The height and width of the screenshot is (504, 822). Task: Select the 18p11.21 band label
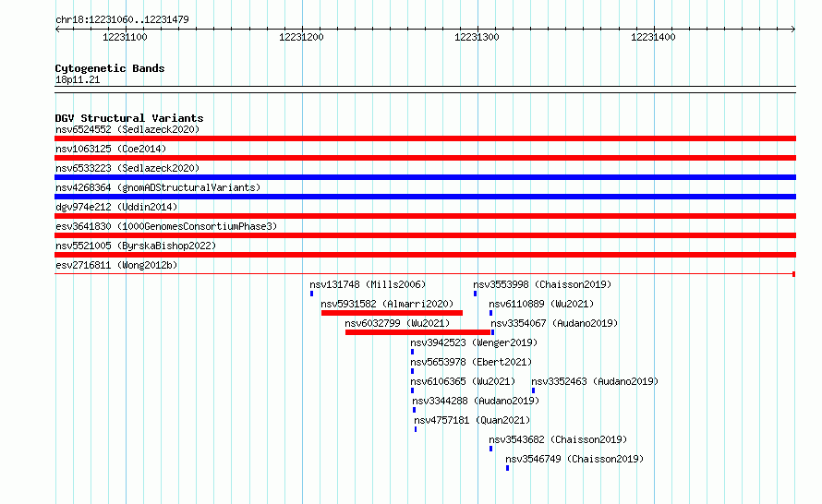point(78,79)
